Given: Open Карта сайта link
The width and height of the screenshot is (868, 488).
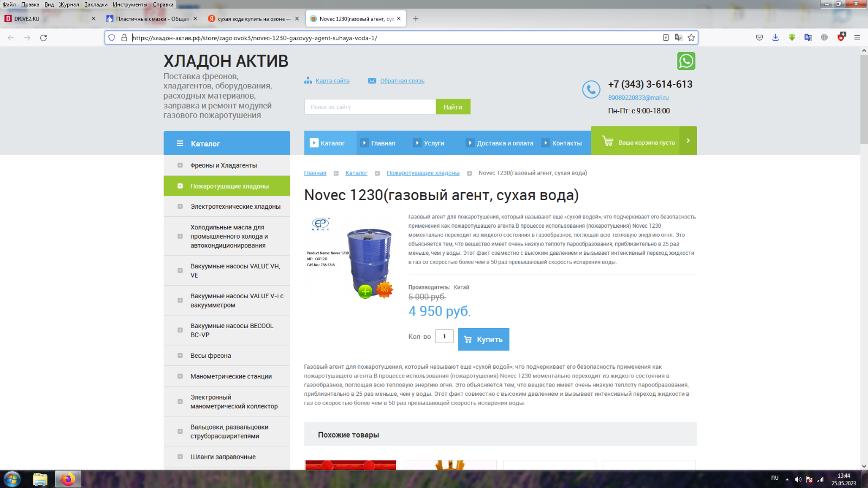Looking at the screenshot, I should click(x=333, y=81).
